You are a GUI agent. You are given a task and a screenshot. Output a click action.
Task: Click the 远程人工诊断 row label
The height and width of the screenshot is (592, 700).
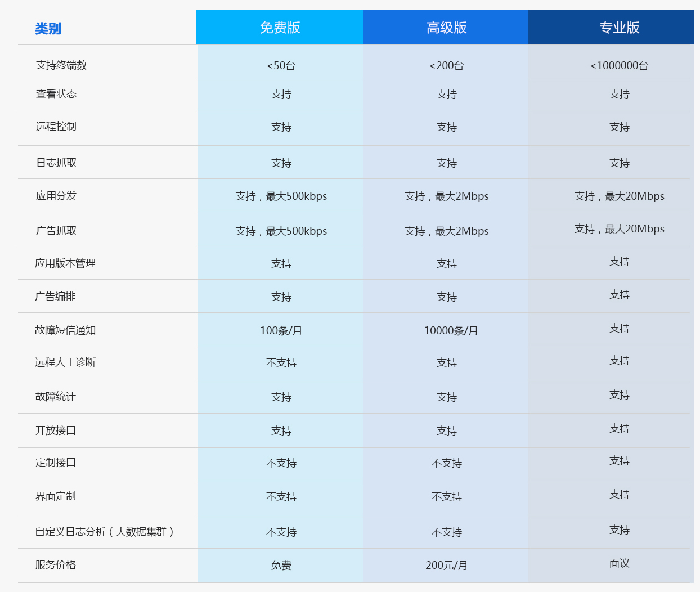(x=65, y=362)
